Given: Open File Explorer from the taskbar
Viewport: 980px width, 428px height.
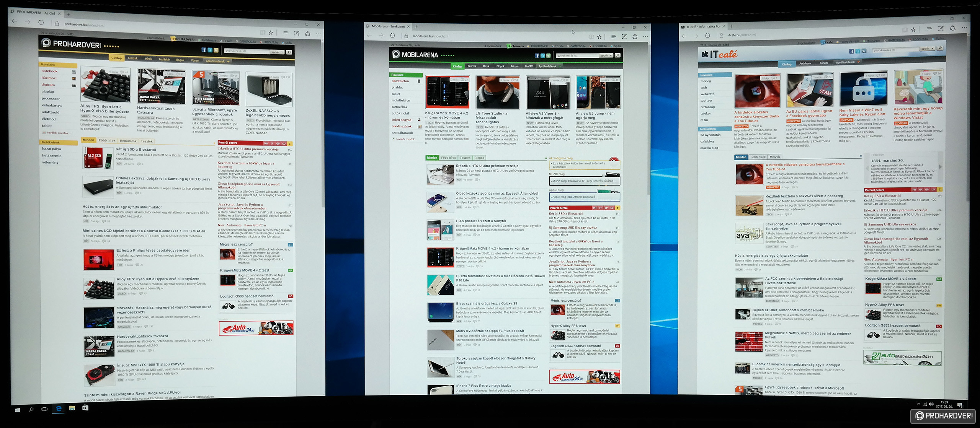Looking at the screenshot, I should (x=72, y=408).
